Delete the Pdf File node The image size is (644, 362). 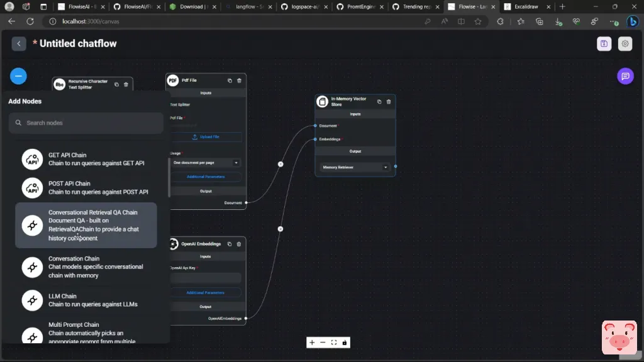click(239, 80)
